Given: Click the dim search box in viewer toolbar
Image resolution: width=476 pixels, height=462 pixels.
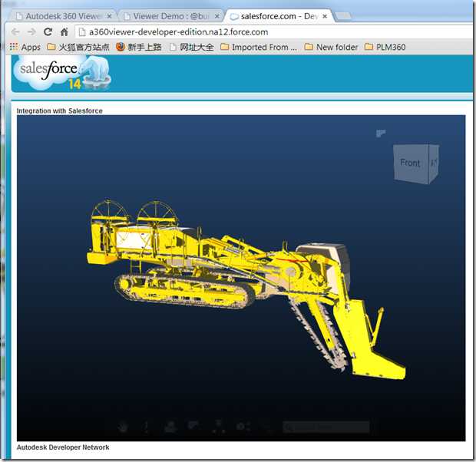Looking at the screenshot, I should pyautogui.click(x=326, y=427).
